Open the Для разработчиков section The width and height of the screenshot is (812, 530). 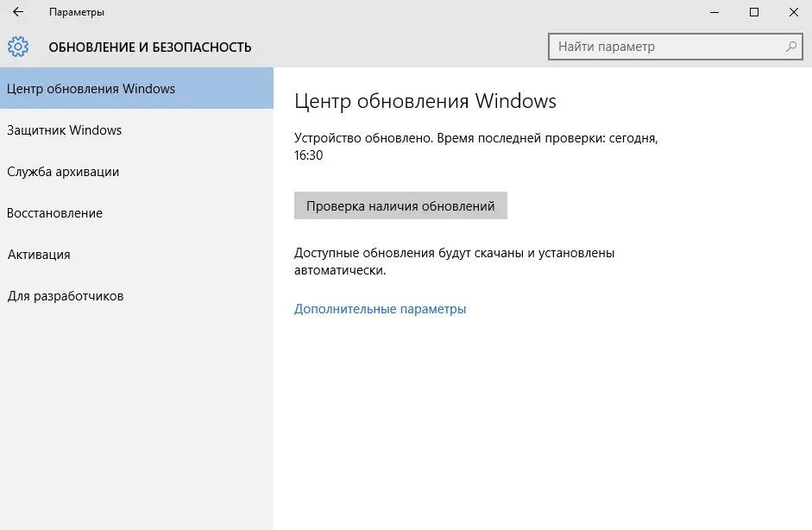66,296
